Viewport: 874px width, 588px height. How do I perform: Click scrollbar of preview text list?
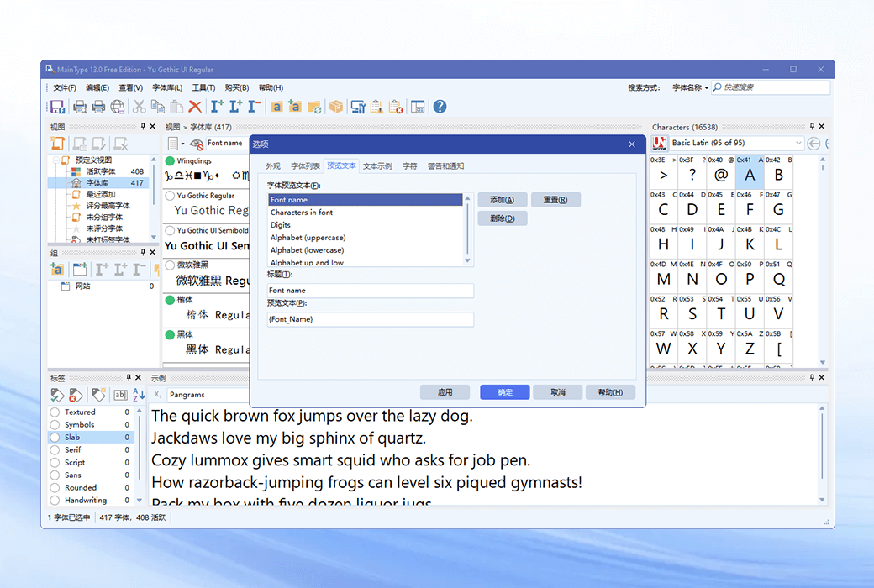click(x=467, y=229)
